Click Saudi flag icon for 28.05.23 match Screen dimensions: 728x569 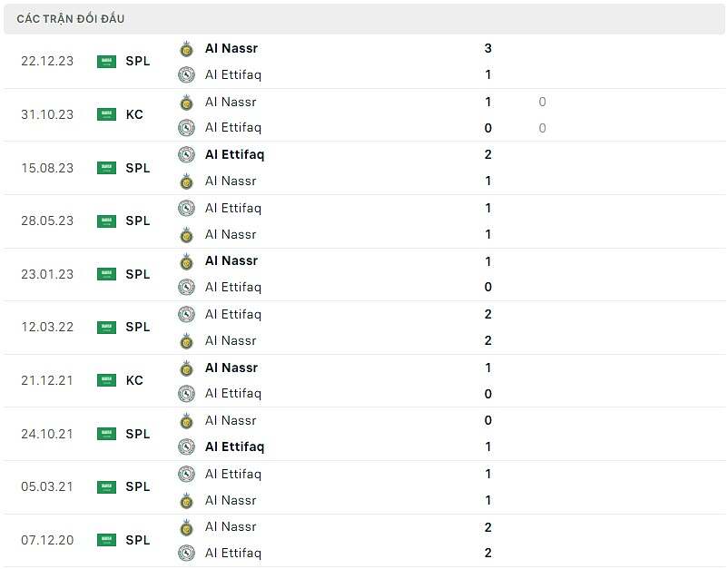point(106,221)
